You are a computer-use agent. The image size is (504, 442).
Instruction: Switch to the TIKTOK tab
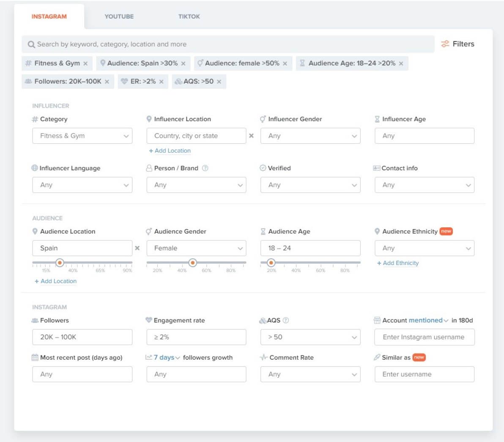pyautogui.click(x=188, y=16)
